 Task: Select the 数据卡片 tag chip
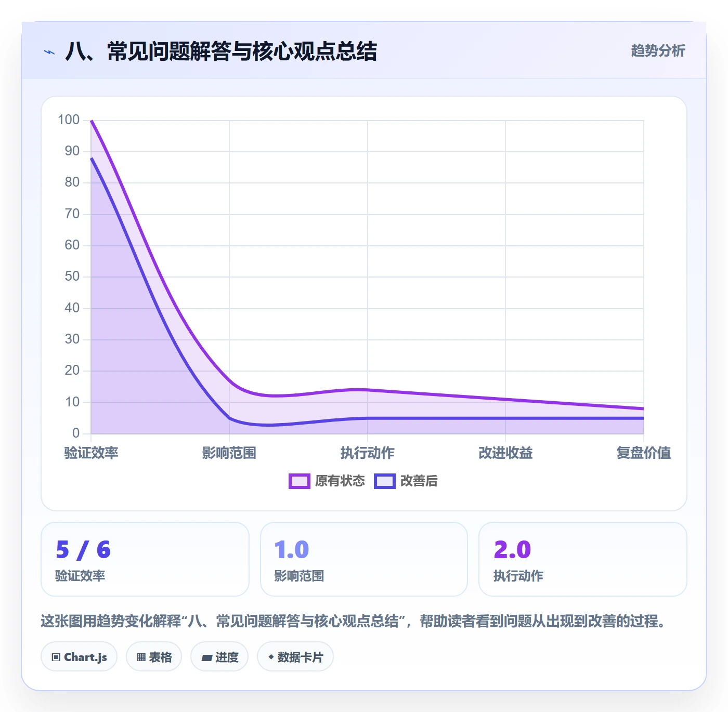pyautogui.click(x=295, y=657)
